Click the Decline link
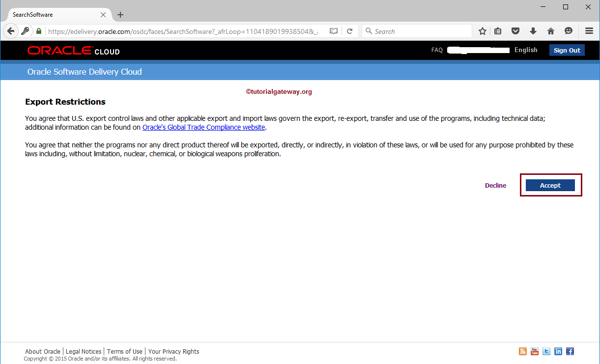This screenshot has width=600, height=364. [495, 185]
